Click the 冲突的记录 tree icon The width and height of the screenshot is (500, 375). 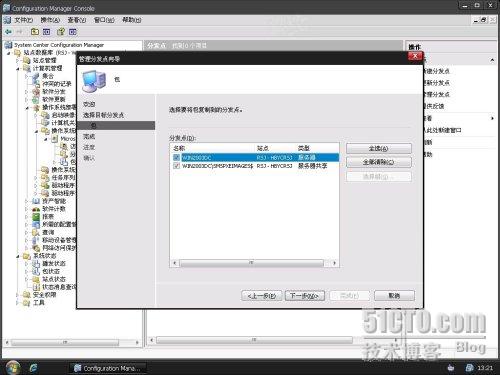click(36, 84)
